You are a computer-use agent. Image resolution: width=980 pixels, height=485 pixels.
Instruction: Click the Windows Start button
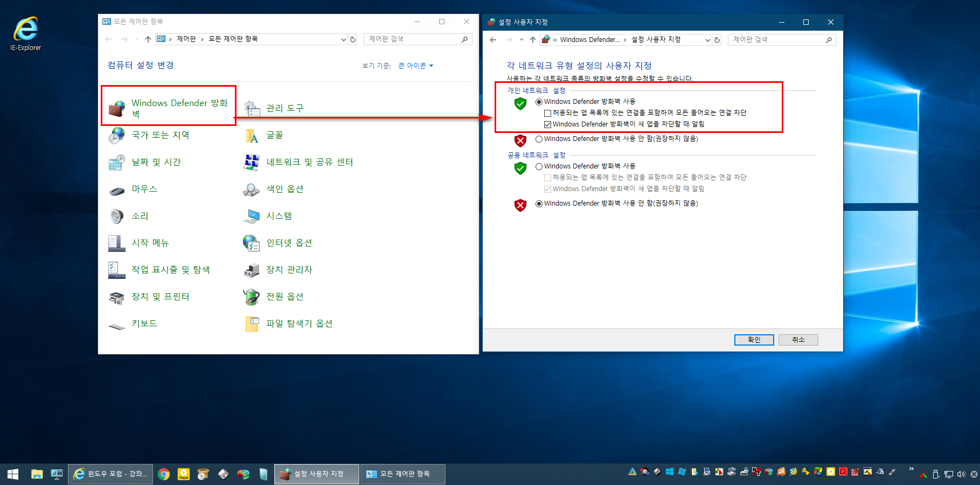(13, 474)
